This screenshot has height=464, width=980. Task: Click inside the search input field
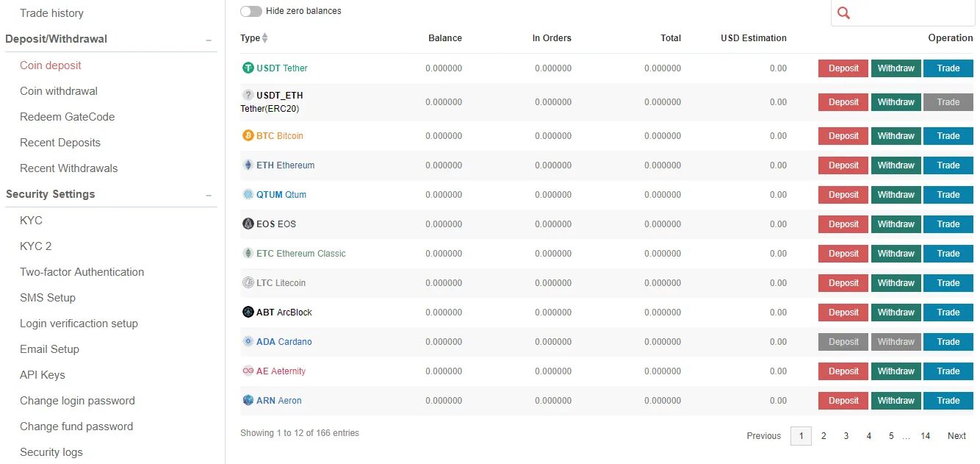click(x=911, y=13)
